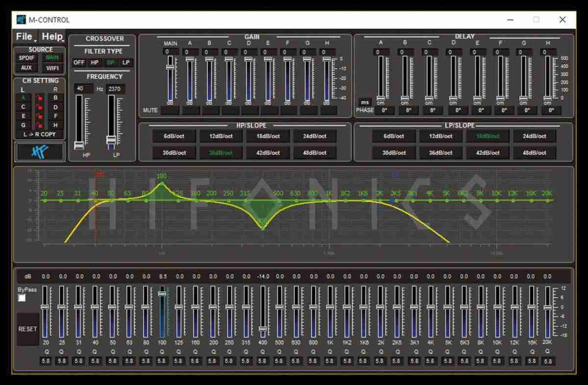The image size is (588, 385).
Task: Toggle the link lock between channels G and H
Action: tap(40, 125)
